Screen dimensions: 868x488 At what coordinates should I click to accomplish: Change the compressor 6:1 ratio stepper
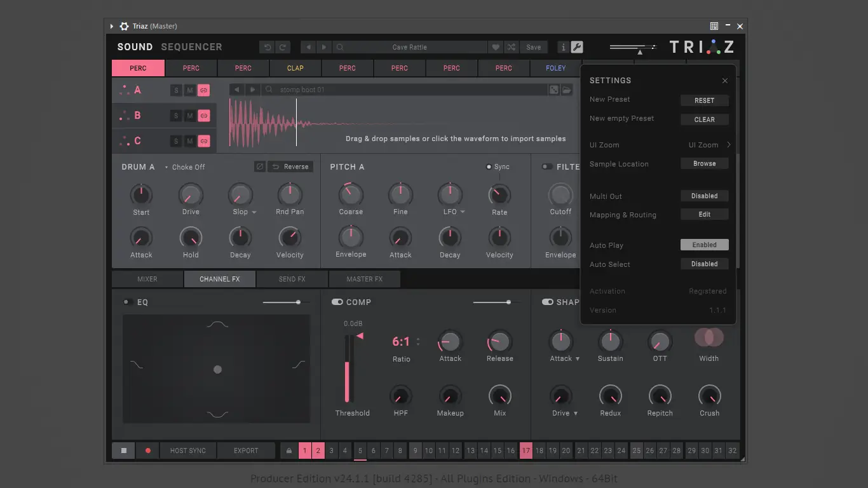pyautogui.click(x=418, y=342)
